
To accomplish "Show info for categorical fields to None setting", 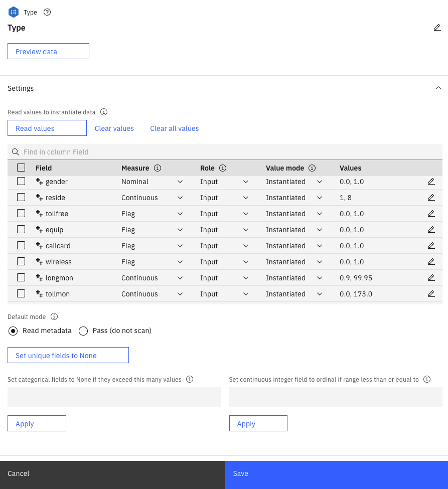I will 189,379.
